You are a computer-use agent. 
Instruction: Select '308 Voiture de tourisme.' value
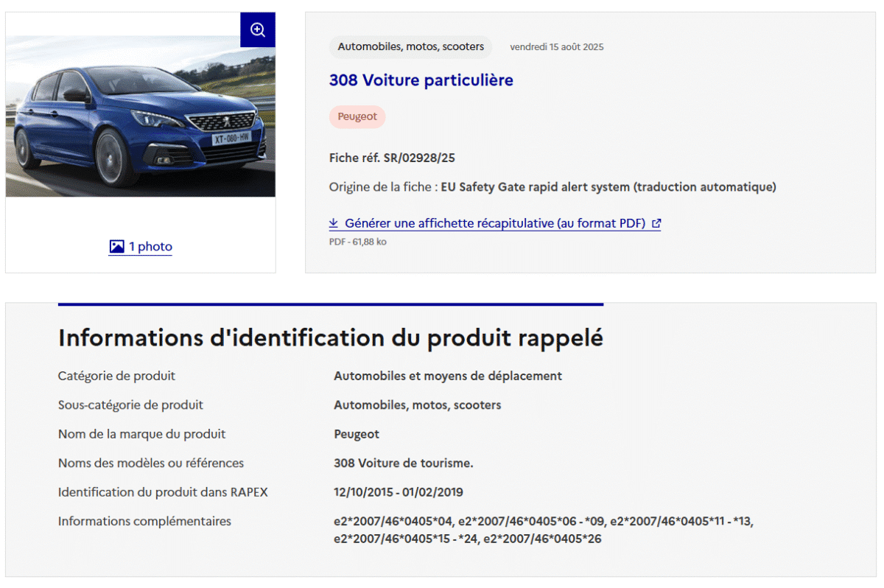pos(404,463)
